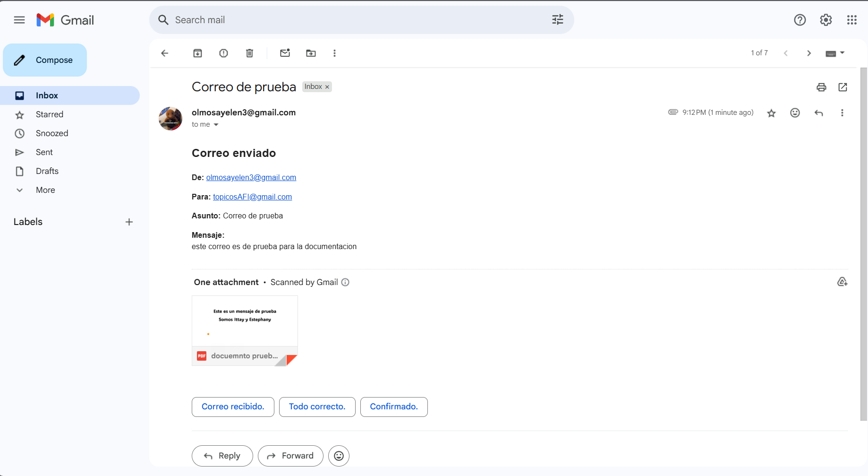The height and width of the screenshot is (476, 868).
Task: Click the sender's profile picture
Action: (x=170, y=119)
